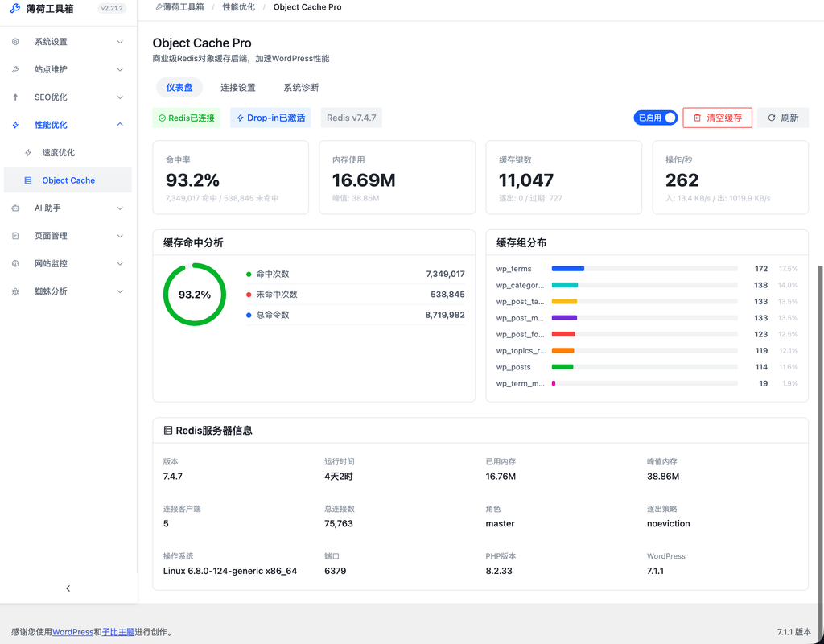824x644 pixels.
Task: Expand the 网站监控 menu chevron
Action: click(120, 263)
